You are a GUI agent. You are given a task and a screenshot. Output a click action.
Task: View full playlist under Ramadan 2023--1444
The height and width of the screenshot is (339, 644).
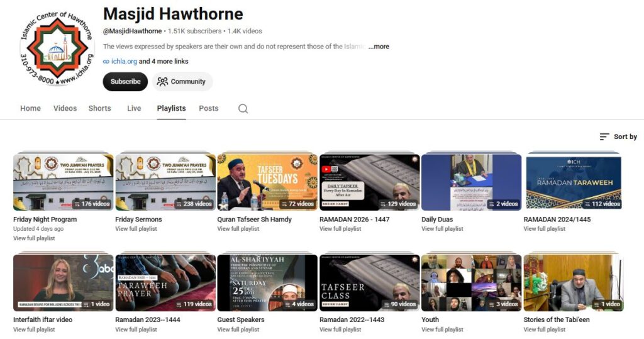click(x=136, y=330)
